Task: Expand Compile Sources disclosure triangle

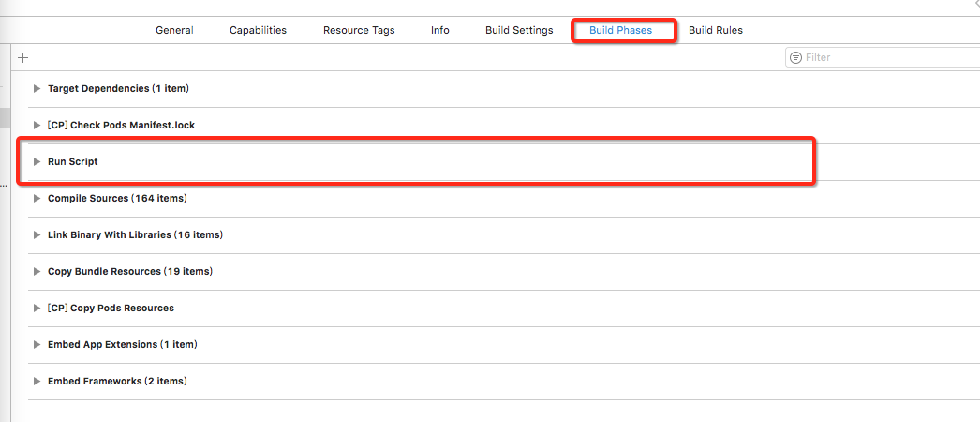Action: (x=37, y=198)
